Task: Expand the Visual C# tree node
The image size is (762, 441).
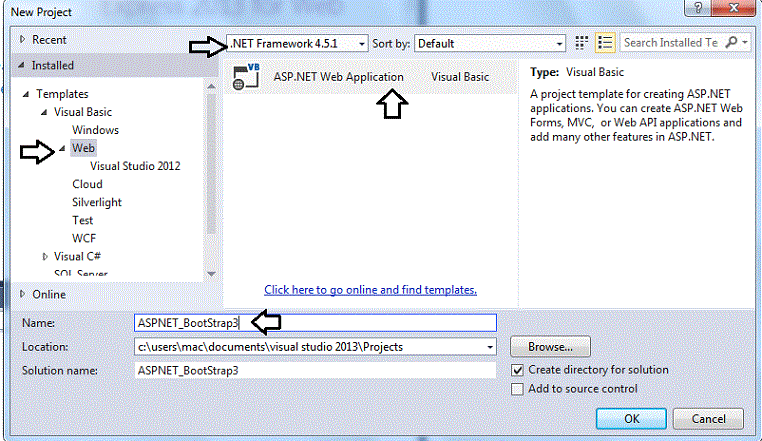Action: click(x=45, y=256)
